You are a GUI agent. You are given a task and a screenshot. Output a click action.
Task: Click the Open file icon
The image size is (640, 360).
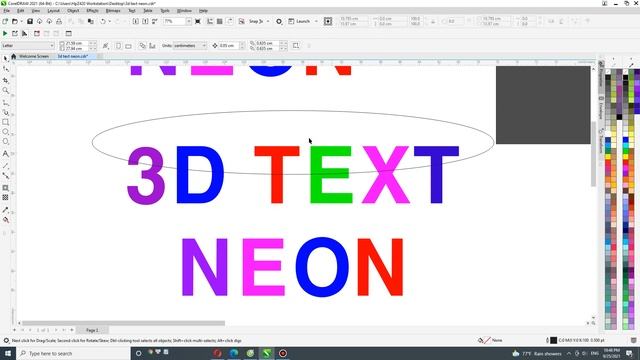15,21
